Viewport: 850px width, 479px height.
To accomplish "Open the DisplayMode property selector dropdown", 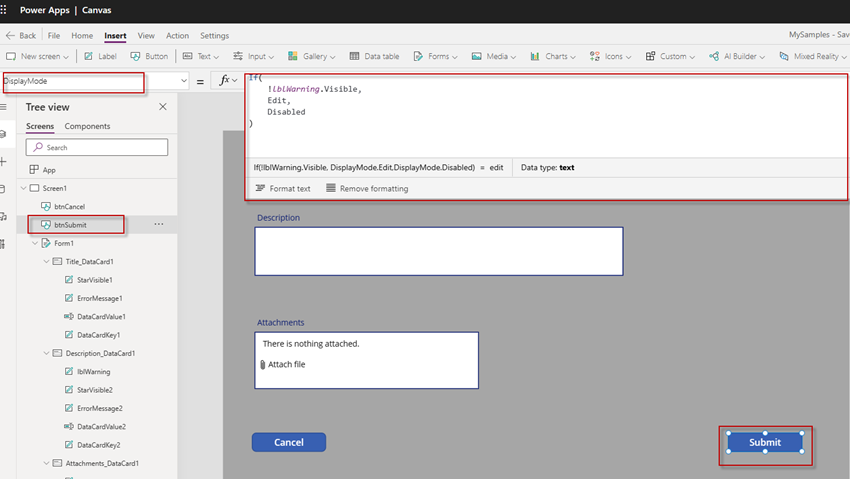I will (184, 81).
